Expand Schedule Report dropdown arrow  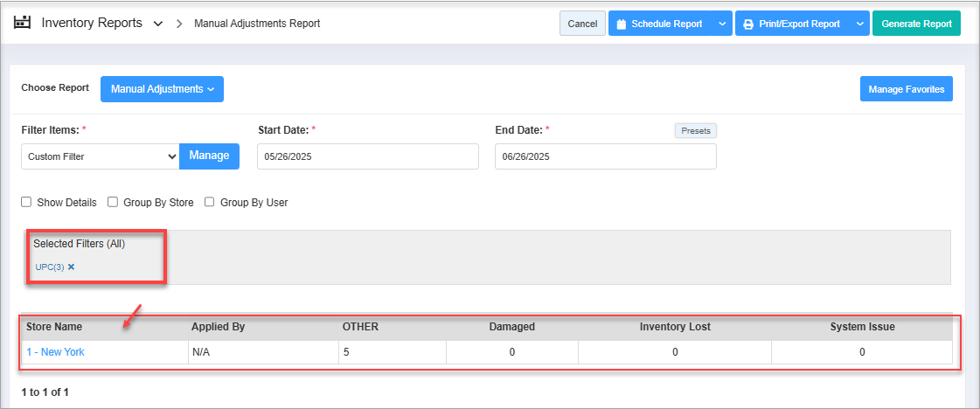tap(722, 24)
